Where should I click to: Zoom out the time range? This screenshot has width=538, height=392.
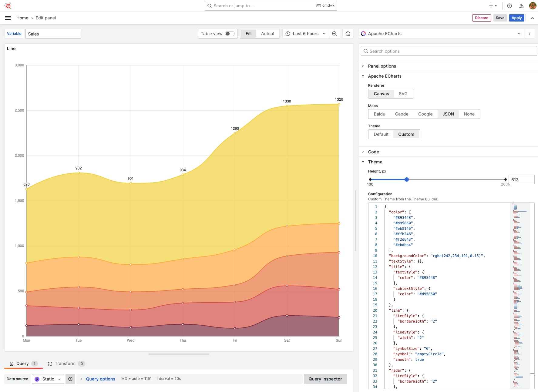(x=334, y=34)
